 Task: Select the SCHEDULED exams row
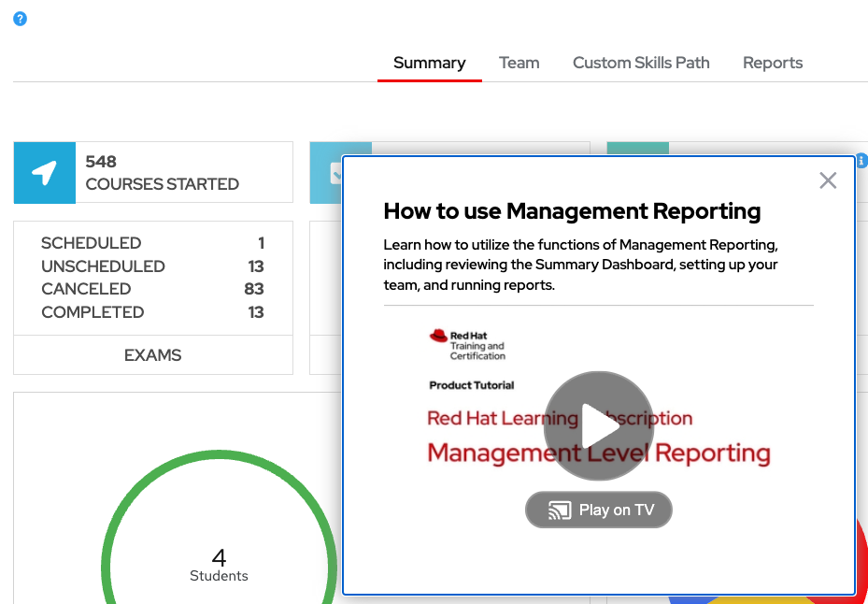tap(152, 243)
